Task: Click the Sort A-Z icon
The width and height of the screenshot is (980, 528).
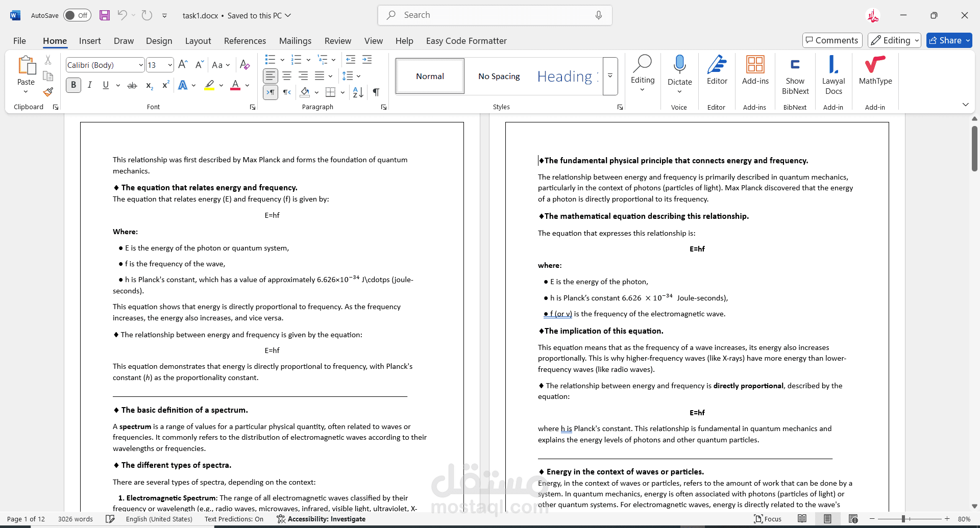Action: (358, 92)
